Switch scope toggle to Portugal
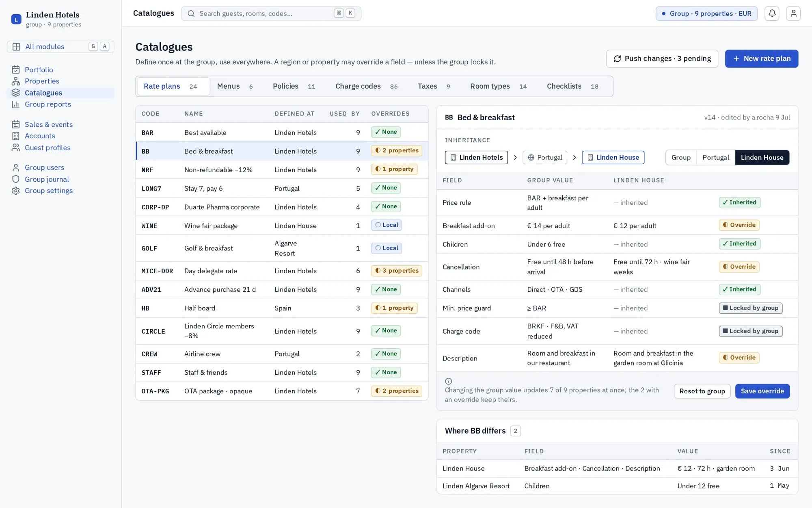 point(716,157)
